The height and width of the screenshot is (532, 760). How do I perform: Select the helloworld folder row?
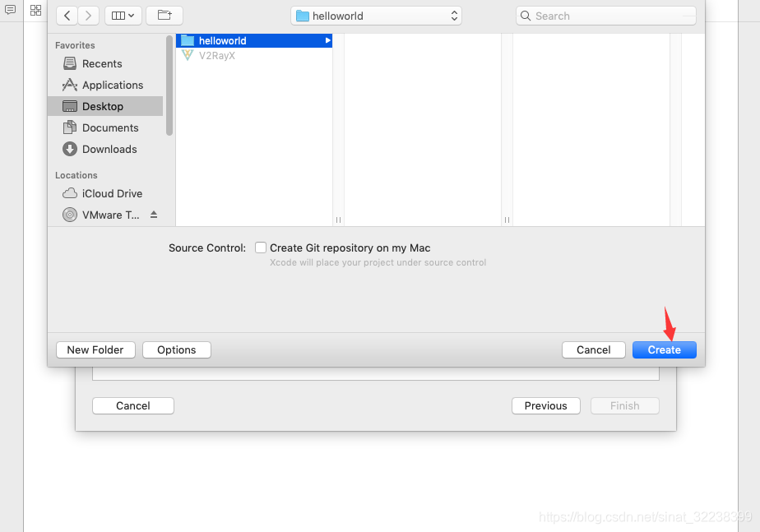[254, 40]
